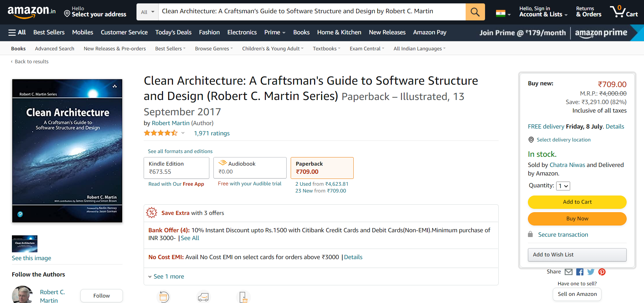This screenshot has width=644, height=303.
Task: Open the shopping cart icon
Action: coord(624,12)
